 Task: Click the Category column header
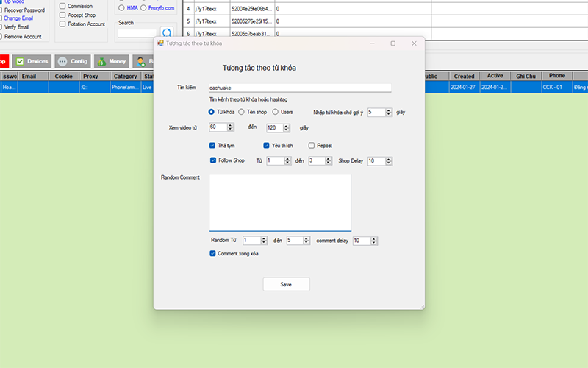point(125,77)
